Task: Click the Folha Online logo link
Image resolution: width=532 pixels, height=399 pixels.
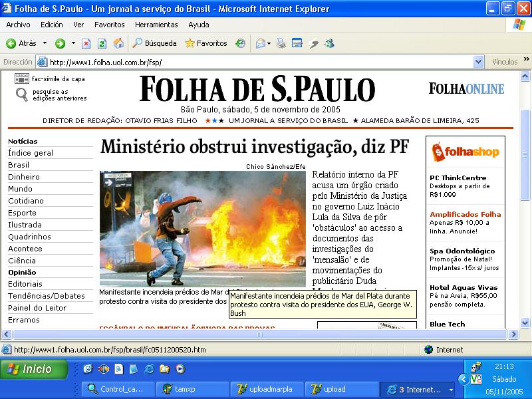Action: [466, 88]
